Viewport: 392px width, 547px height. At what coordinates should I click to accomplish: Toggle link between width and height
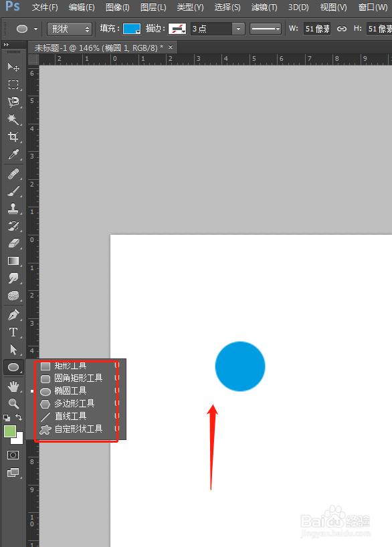[x=342, y=29]
